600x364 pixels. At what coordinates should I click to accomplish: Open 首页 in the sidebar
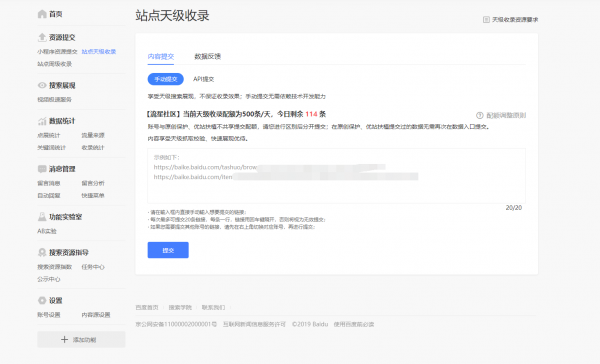tap(55, 14)
